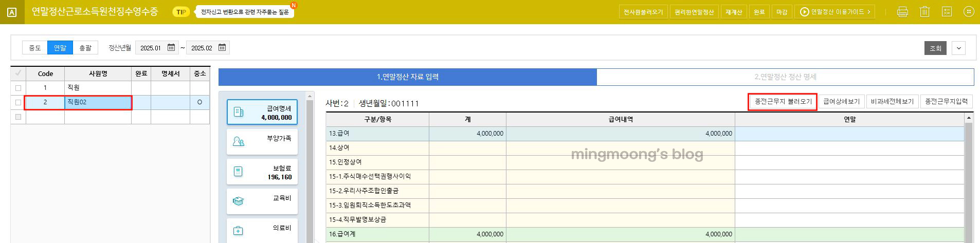Click the play icon in 연말정산 이용가이드
This screenshot has width=980, height=243.
(x=805, y=12)
